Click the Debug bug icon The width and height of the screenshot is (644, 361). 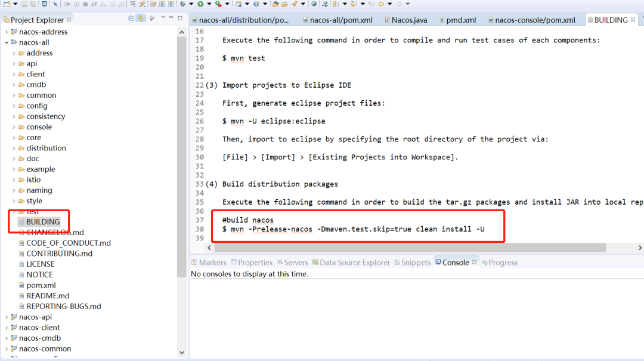(182, 4)
